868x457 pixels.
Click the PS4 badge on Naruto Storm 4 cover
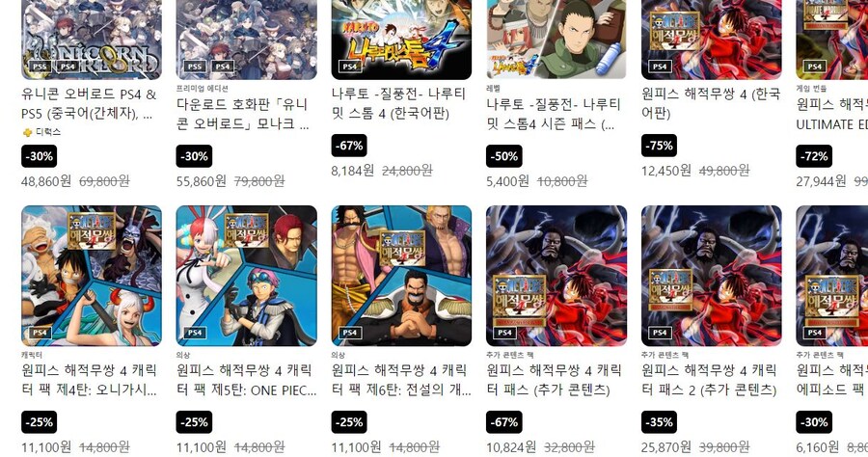pyautogui.click(x=349, y=67)
